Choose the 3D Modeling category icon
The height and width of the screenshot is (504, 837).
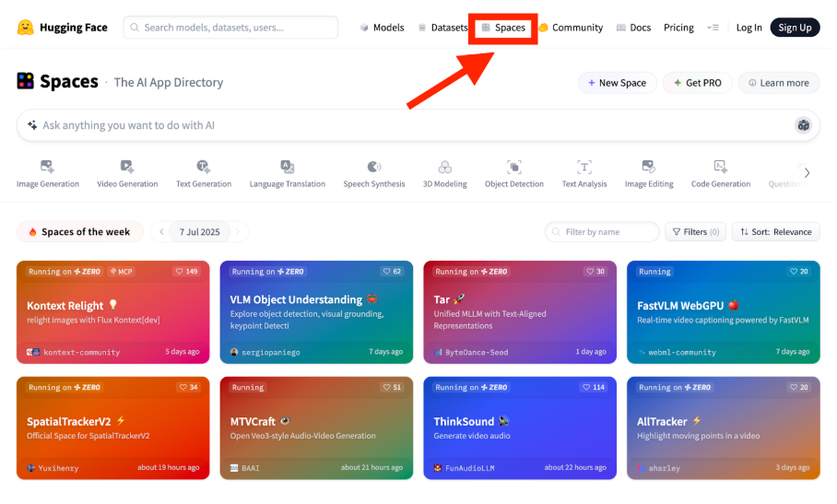point(444,167)
